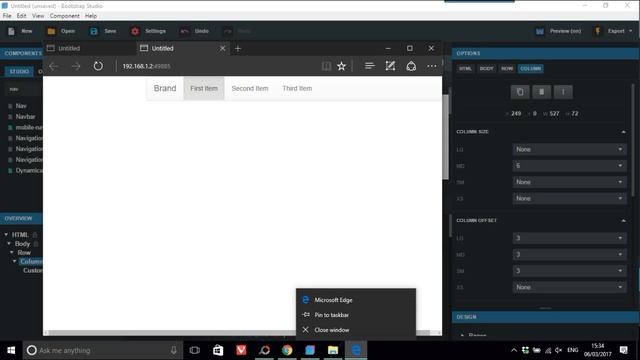
Task: Open the View menu
Action: (x=38, y=16)
